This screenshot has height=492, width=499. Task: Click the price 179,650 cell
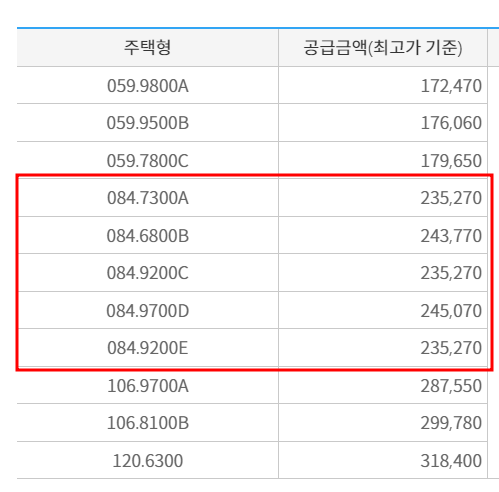[383, 160]
